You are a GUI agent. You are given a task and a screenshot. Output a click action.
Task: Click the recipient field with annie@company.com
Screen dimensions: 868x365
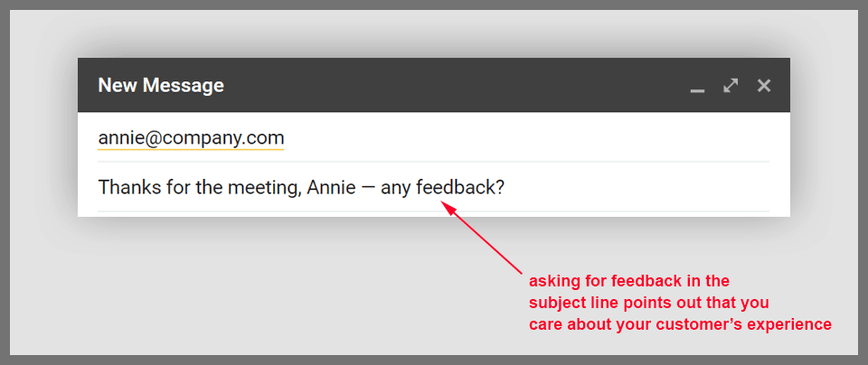point(191,138)
